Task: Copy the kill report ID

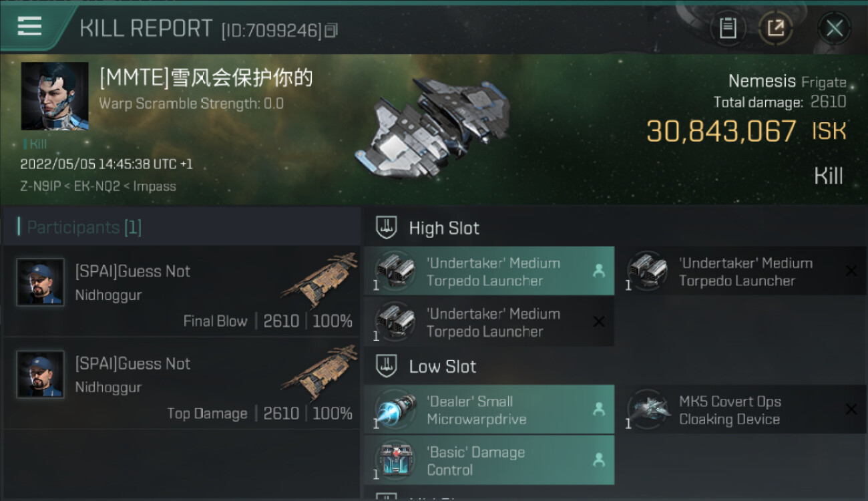Action: click(x=332, y=30)
